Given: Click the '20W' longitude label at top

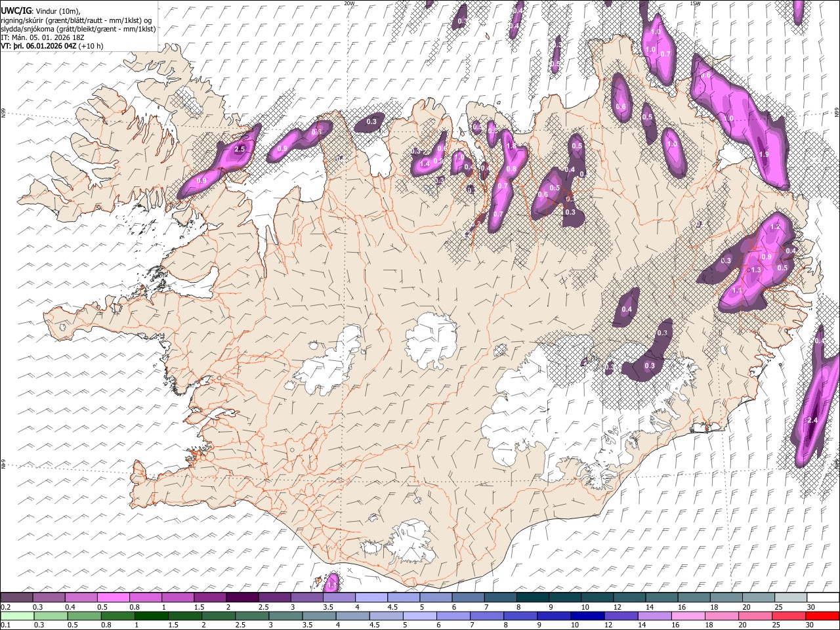Looking at the screenshot, I should tap(349, 3).
